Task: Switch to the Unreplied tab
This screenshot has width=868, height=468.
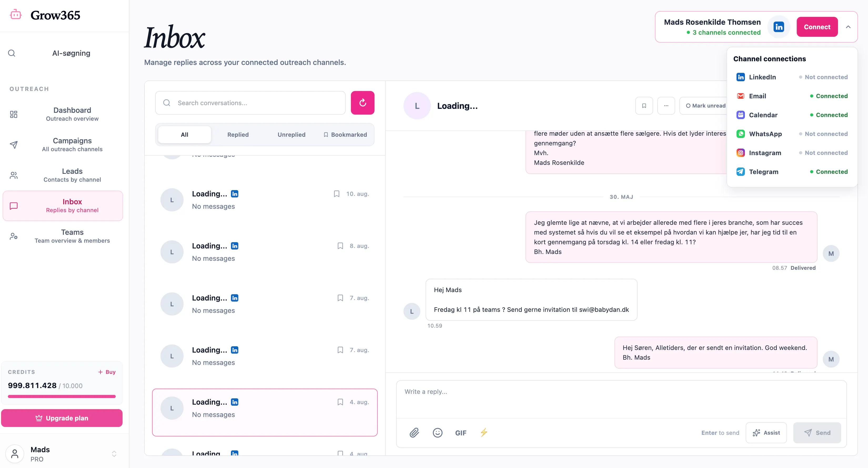Action: click(x=291, y=134)
